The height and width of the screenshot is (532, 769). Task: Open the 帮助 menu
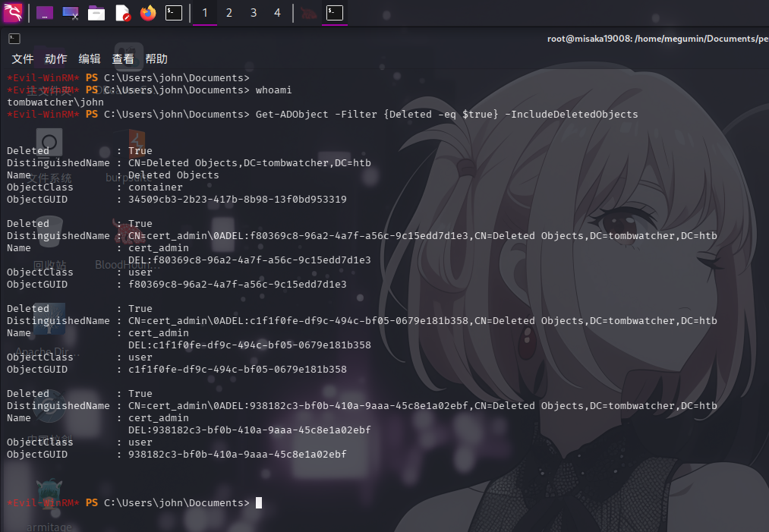coord(156,59)
